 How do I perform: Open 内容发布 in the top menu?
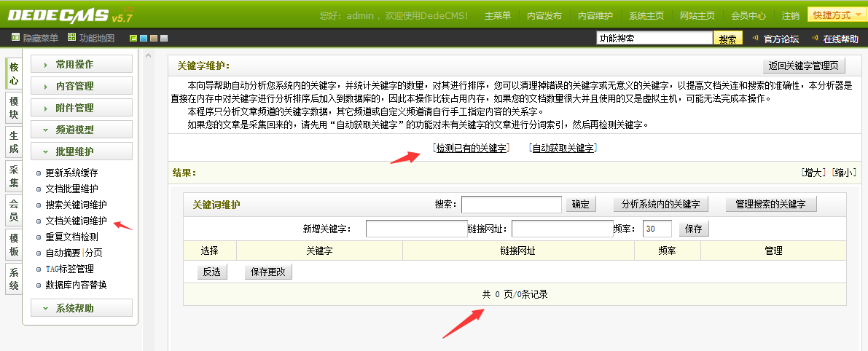point(544,15)
